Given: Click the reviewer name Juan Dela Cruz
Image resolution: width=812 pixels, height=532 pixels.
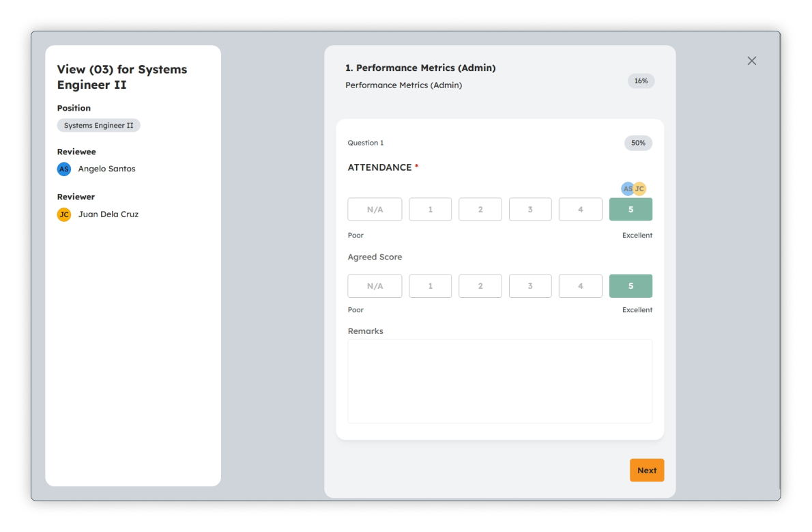Looking at the screenshot, I should (108, 214).
